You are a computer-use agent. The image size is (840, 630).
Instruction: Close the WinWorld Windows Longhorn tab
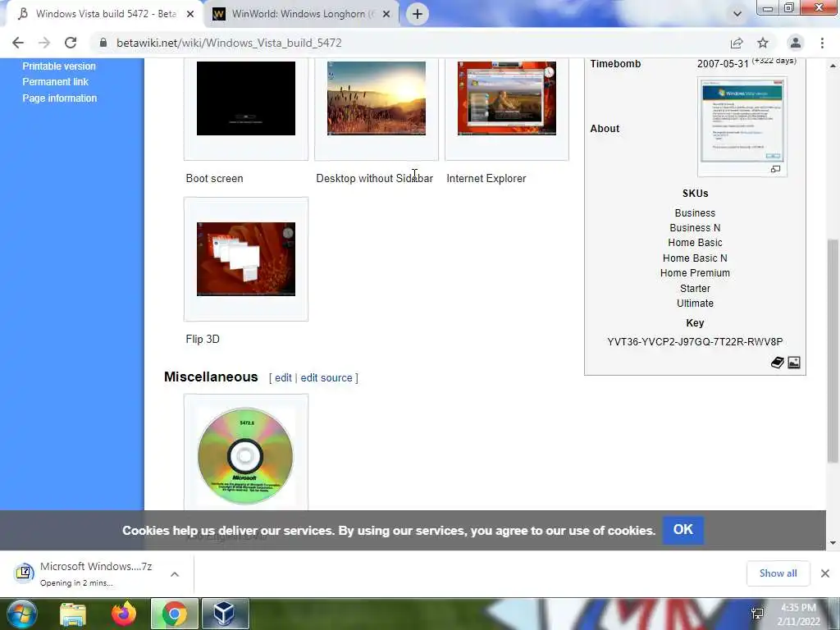tap(386, 15)
